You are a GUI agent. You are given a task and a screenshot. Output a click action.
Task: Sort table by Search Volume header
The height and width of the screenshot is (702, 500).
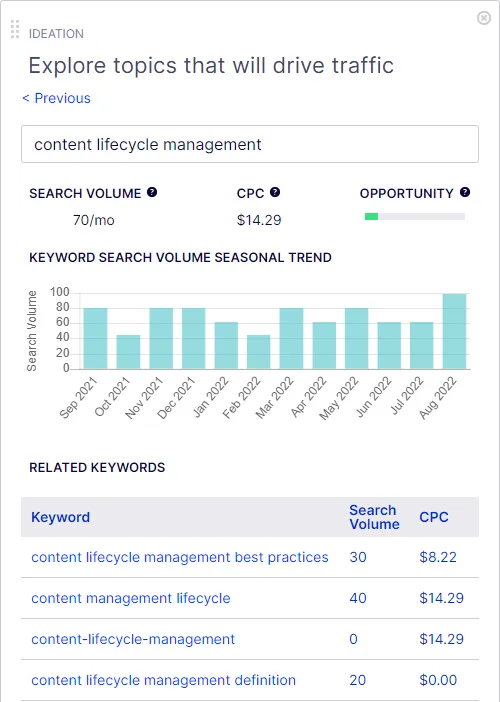374,517
